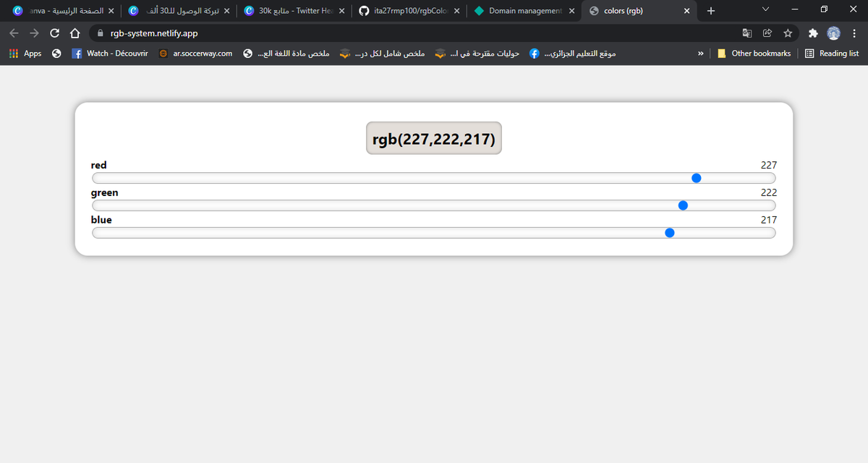Viewport: 868px width, 463px height.
Task: Click the green slider thumb
Action: (683, 205)
